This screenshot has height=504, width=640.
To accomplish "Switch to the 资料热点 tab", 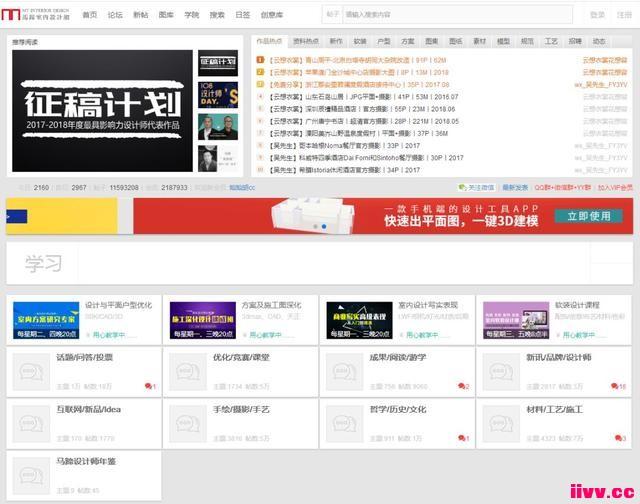I will tap(306, 41).
